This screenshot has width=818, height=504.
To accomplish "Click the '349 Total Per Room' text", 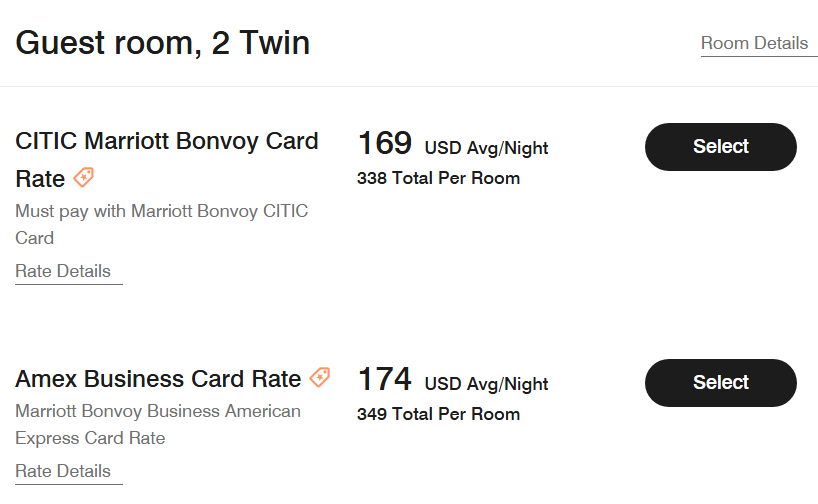I will [x=438, y=414].
